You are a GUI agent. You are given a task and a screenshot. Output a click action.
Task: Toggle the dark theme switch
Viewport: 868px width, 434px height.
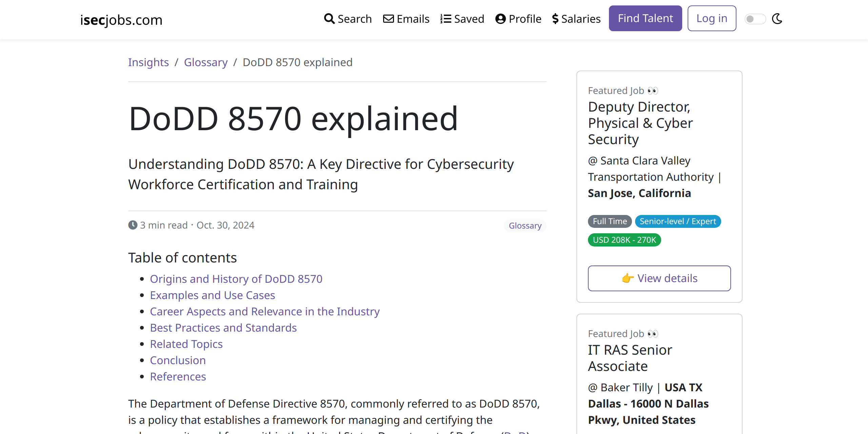pos(755,19)
